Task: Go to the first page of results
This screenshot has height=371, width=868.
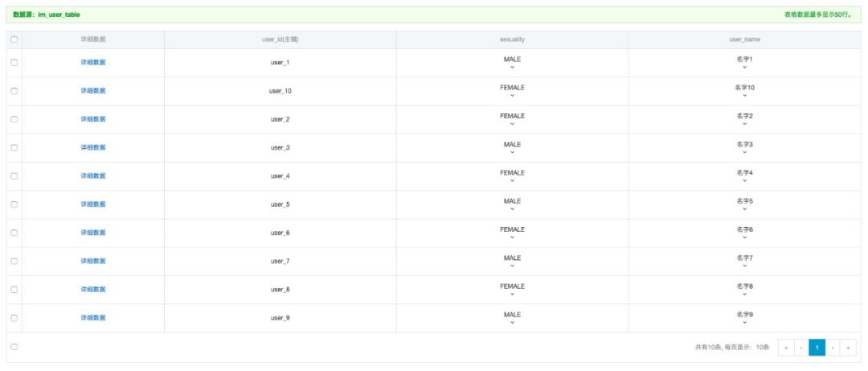Action: [x=785, y=348]
